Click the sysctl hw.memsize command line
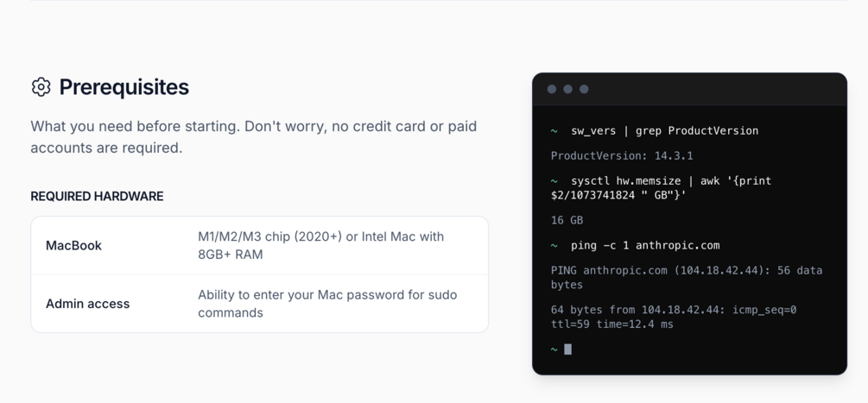868x403 pixels. click(661, 188)
